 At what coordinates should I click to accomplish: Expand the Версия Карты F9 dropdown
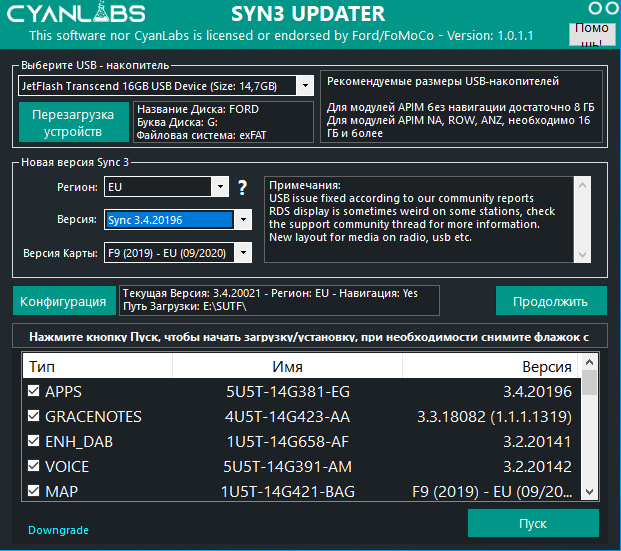point(243,253)
